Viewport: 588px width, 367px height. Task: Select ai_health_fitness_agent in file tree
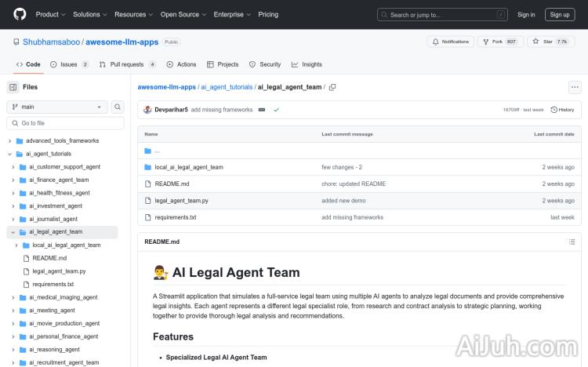pos(60,193)
